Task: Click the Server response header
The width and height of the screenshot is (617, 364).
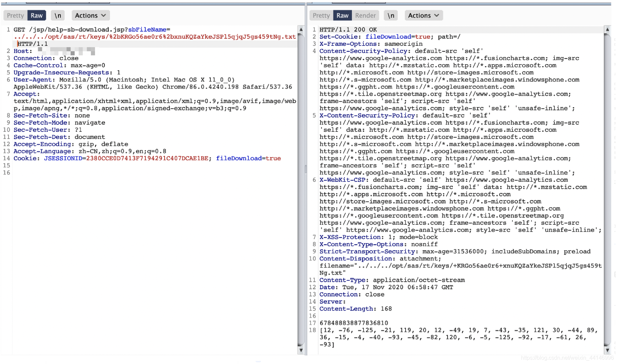Action: pyautogui.click(x=332, y=302)
